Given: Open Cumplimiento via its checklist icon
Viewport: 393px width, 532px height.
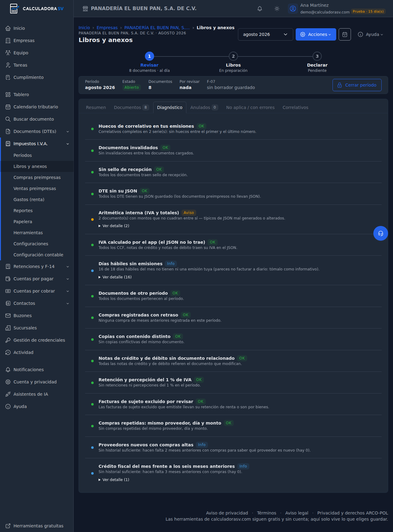Looking at the screenshot, I should click(x=8, y=77).
